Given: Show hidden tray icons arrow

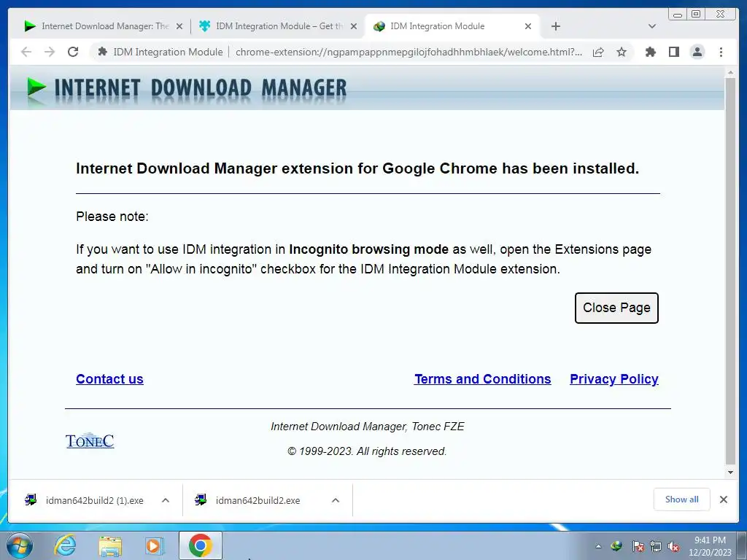Looking at the screenshot, I should point(598,546).
